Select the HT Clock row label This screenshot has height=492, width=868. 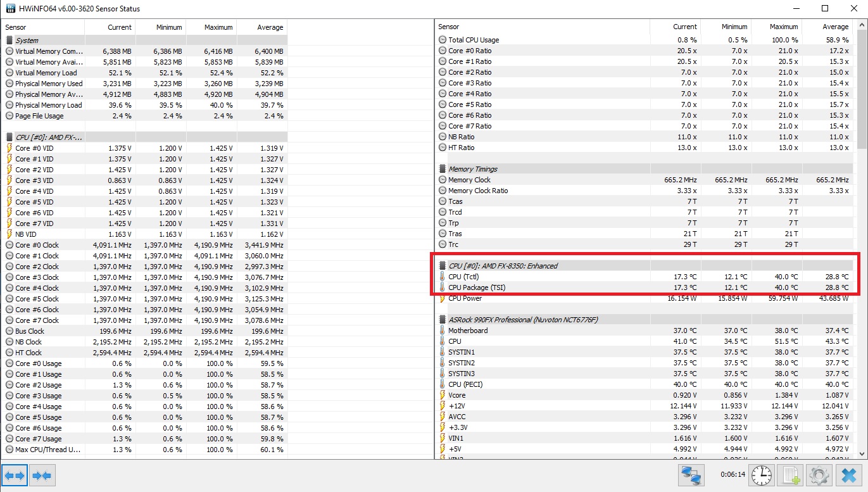pos(28,353)
